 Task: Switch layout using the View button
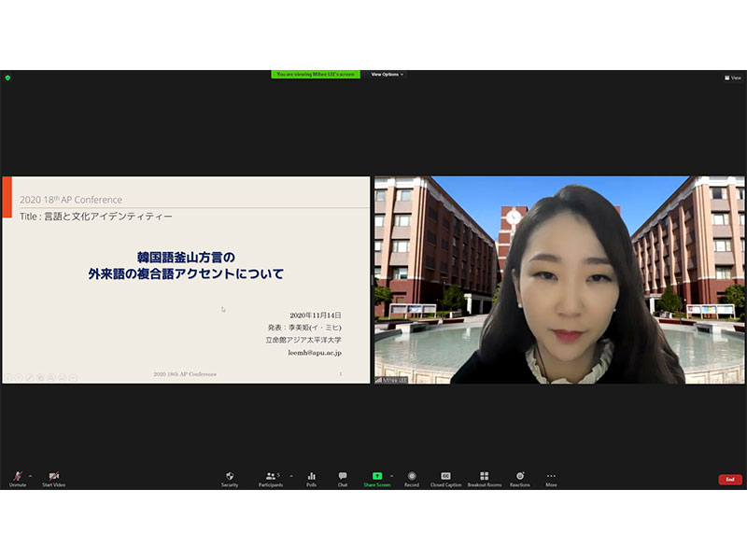[x=733, y=77]
